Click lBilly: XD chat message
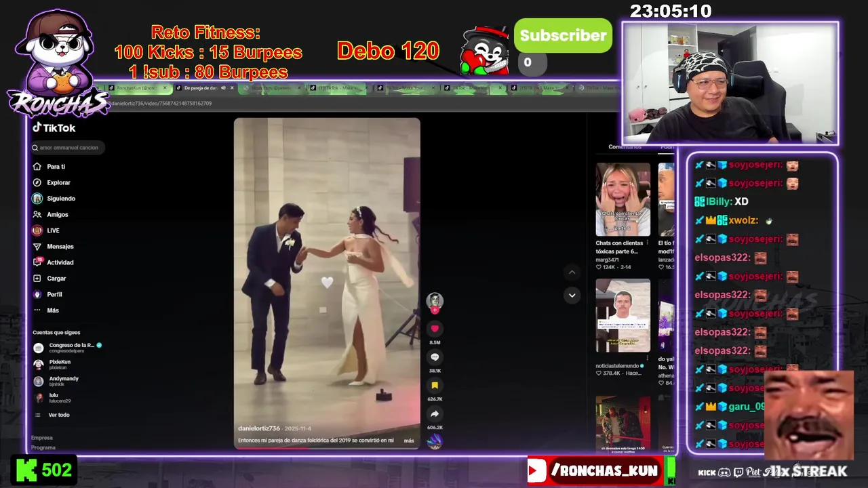868x488 pixels. click(722, 201)
